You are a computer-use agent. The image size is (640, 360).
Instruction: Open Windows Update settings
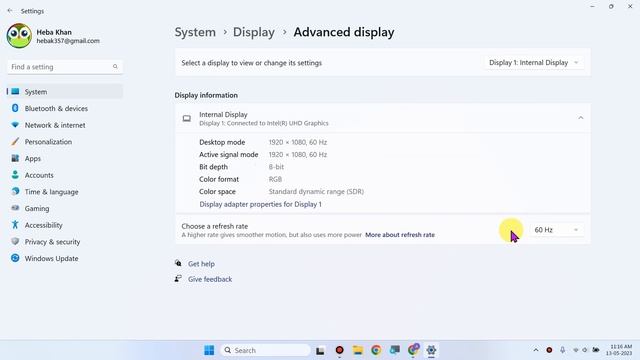(65, 259)
